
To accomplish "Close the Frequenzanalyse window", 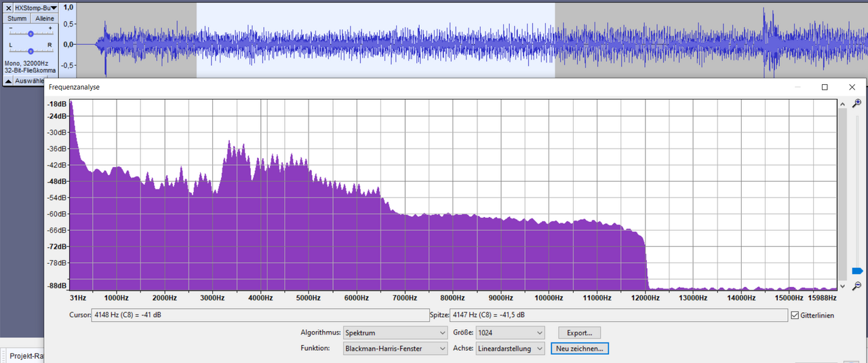I will 852,87.
